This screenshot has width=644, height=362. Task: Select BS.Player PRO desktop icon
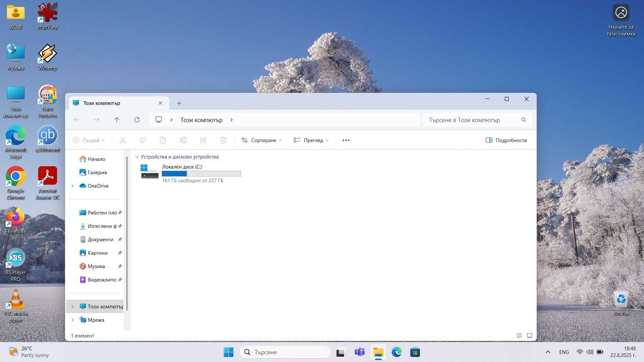(x=15, y=265)
